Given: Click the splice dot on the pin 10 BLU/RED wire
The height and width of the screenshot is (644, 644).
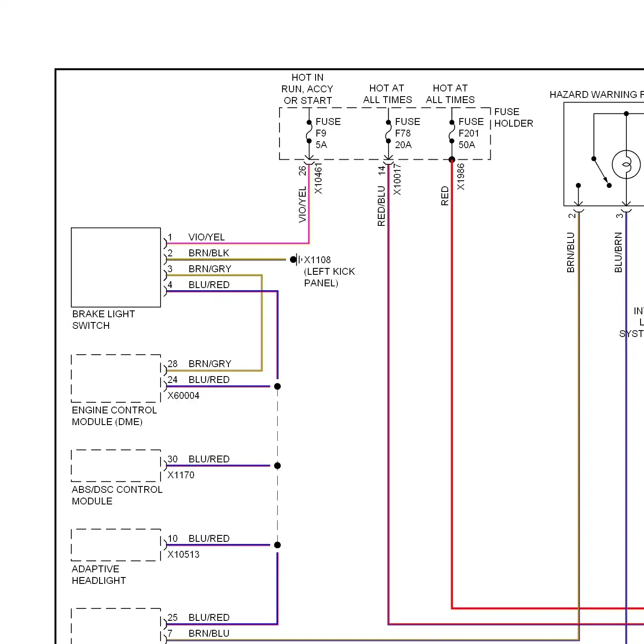Looking at the screenshot, I should click(x=277, y=545).
